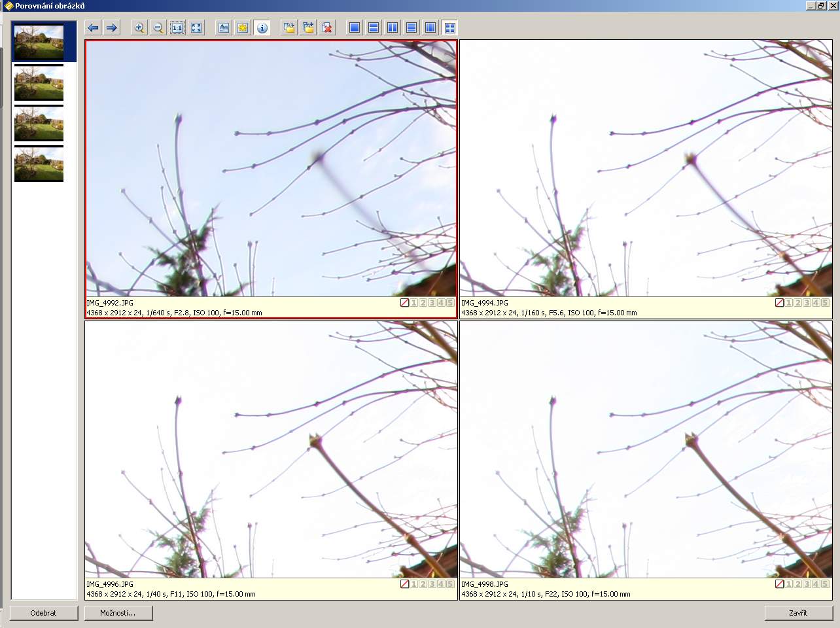Select the fourth thumbnail in sidebar
840x628 pixels.
39,164
